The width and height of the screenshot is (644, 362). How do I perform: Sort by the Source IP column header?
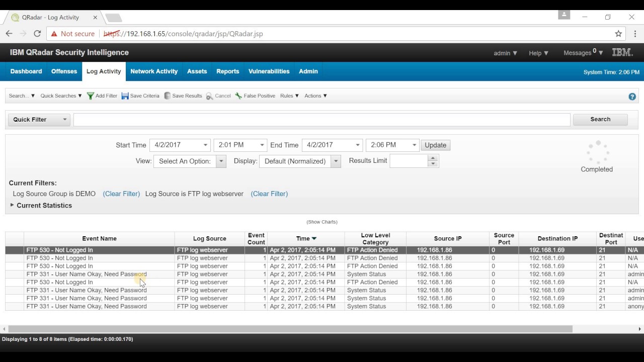(x=448, y=239)
